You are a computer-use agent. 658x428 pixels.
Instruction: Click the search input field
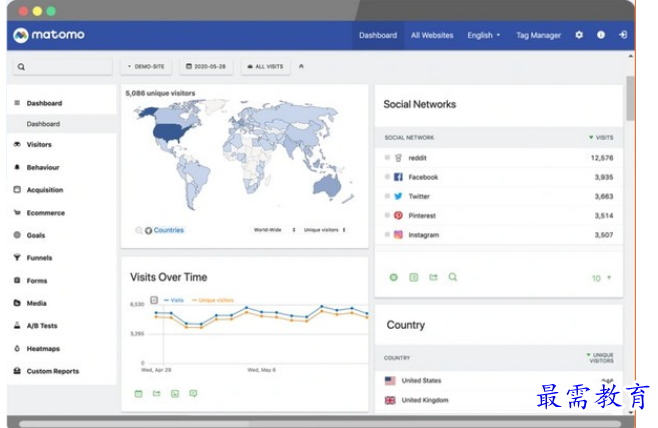(x=63, y=67)
